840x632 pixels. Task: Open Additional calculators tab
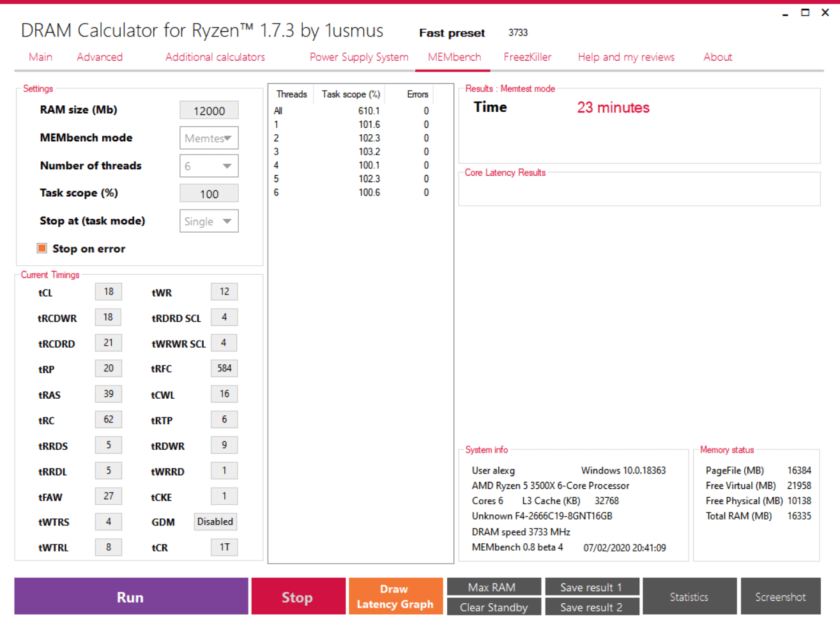[x=215, y=57]
